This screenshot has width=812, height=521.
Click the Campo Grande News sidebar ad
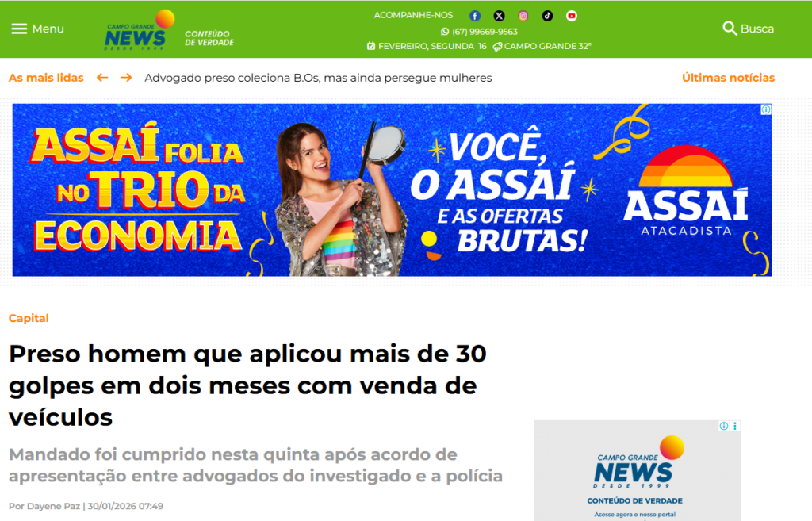point(637,470)
